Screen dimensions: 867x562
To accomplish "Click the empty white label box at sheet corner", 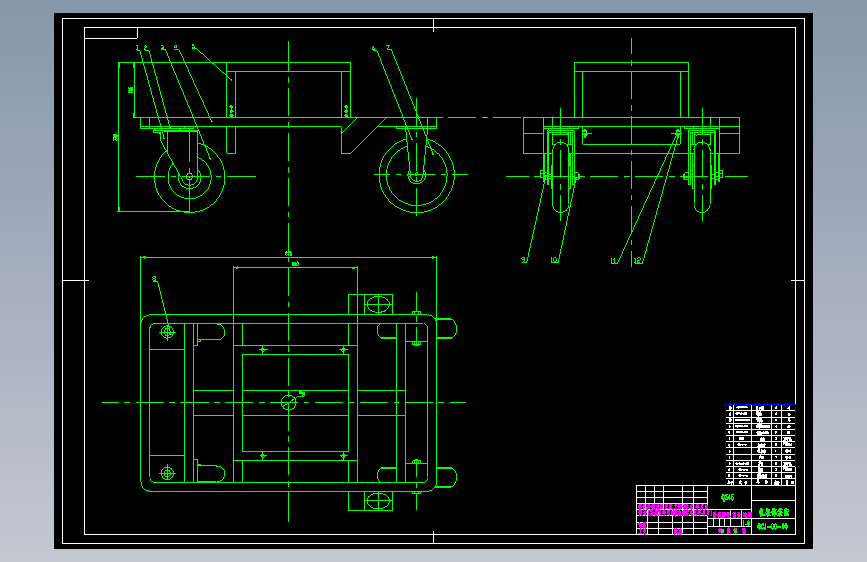I will pyautogui.click(x=111, y=33).
